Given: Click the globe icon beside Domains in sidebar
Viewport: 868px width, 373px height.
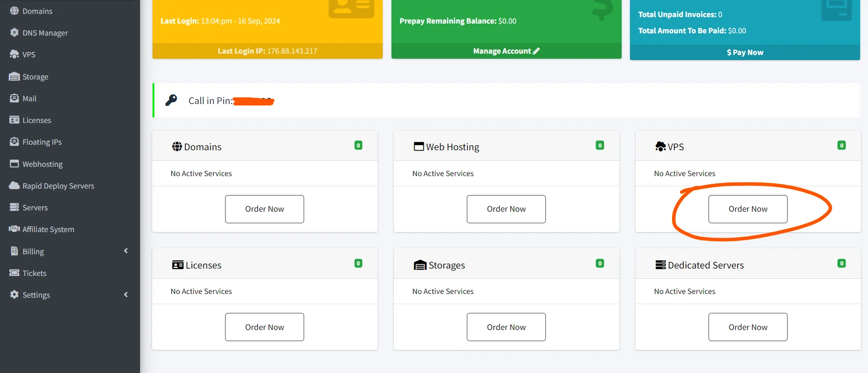Looking at the screenshot, I should pos(14,11).
